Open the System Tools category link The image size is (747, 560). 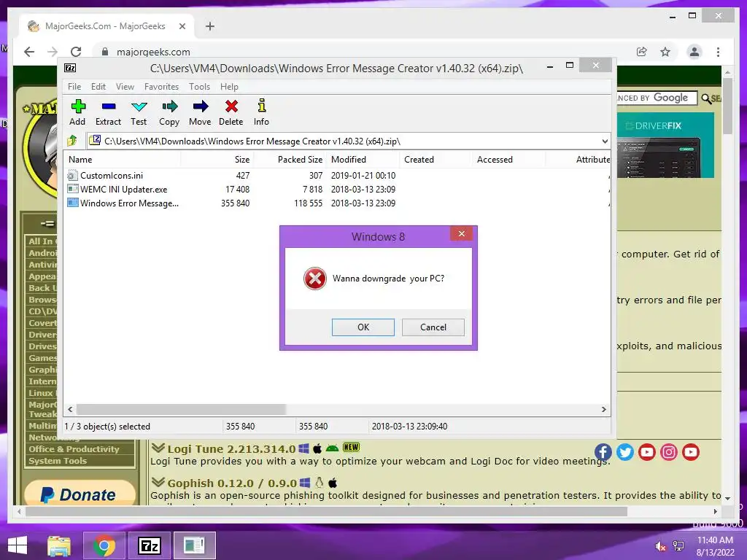[58, 461]
